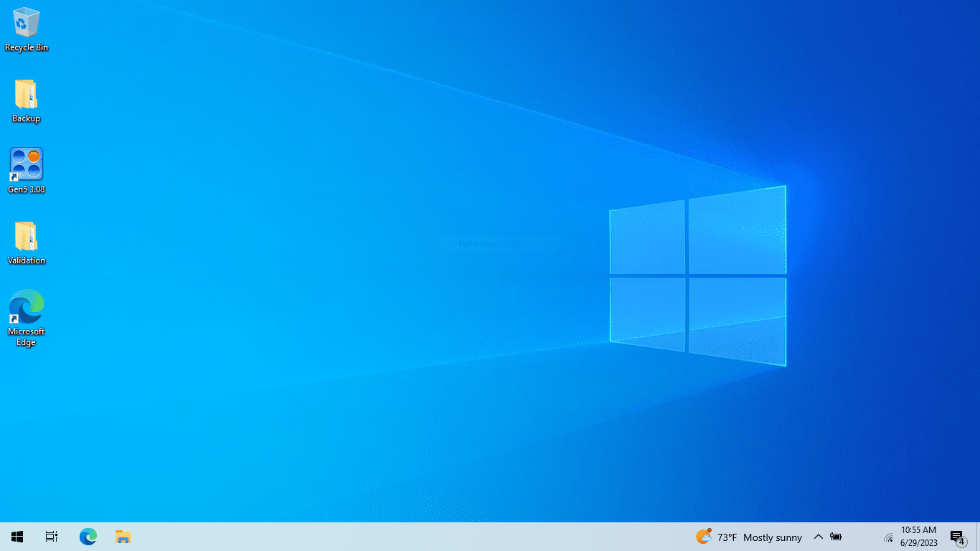Open the notification center with 4 alerts

point(957,537)
